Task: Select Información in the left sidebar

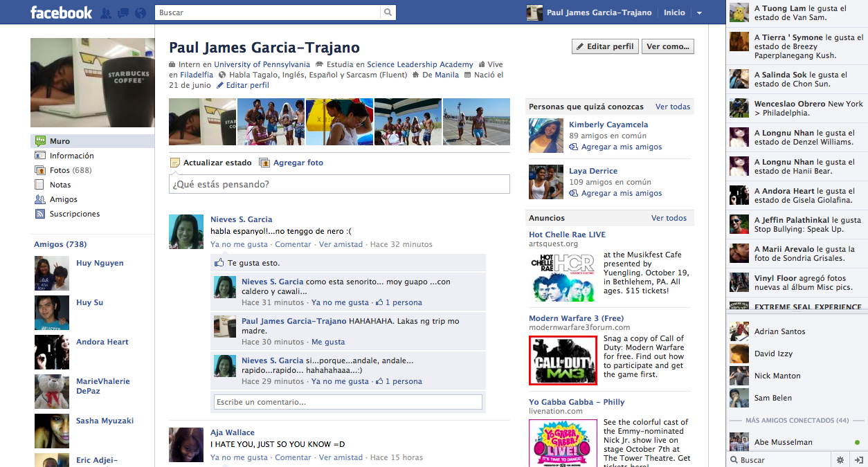Action: point(71,156)
